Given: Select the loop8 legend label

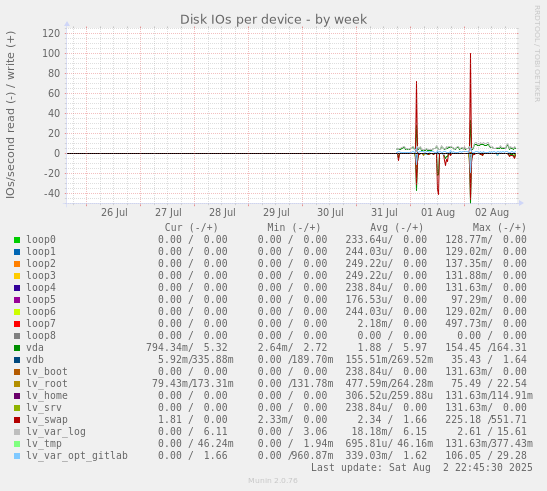Looking at the screenshot, I should (x=41, y=335).
